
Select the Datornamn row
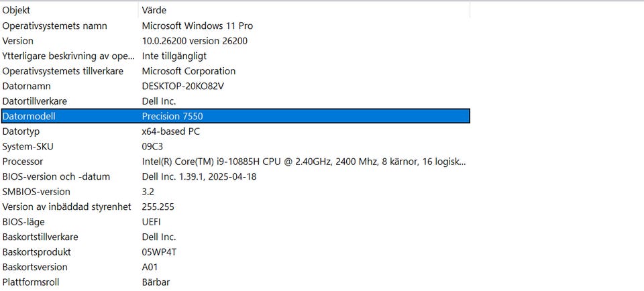click(27, 86)
